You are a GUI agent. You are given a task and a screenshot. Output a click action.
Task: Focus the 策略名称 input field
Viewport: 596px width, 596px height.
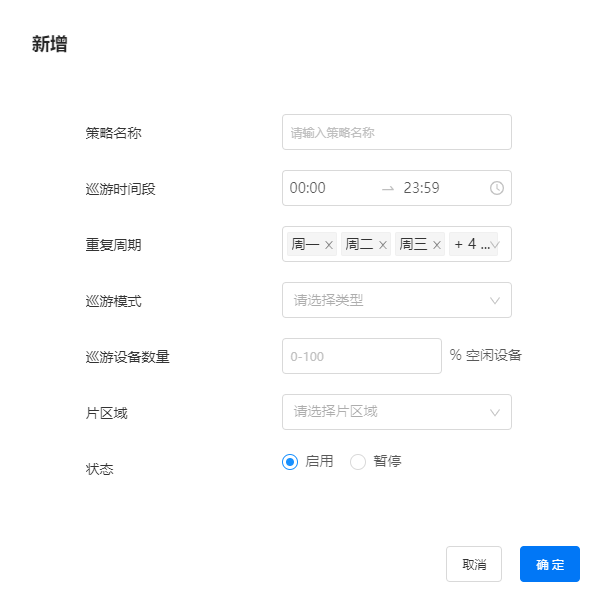(x=397, y=132)
